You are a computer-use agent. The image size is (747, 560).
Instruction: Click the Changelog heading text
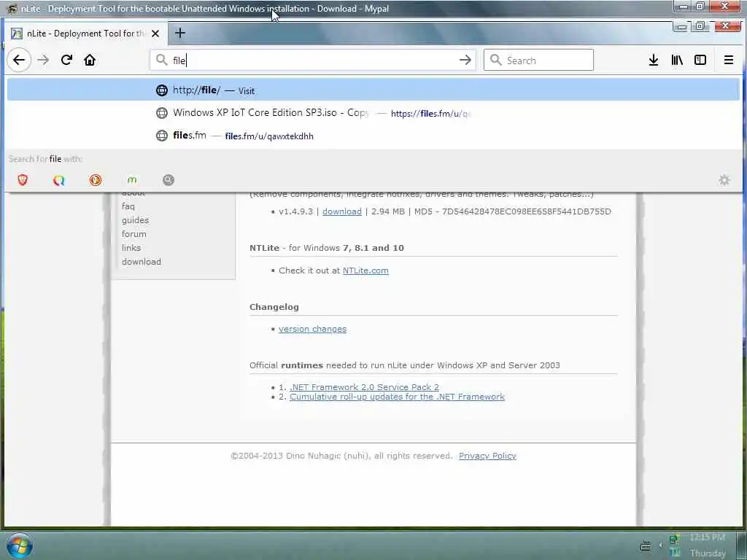274,307
